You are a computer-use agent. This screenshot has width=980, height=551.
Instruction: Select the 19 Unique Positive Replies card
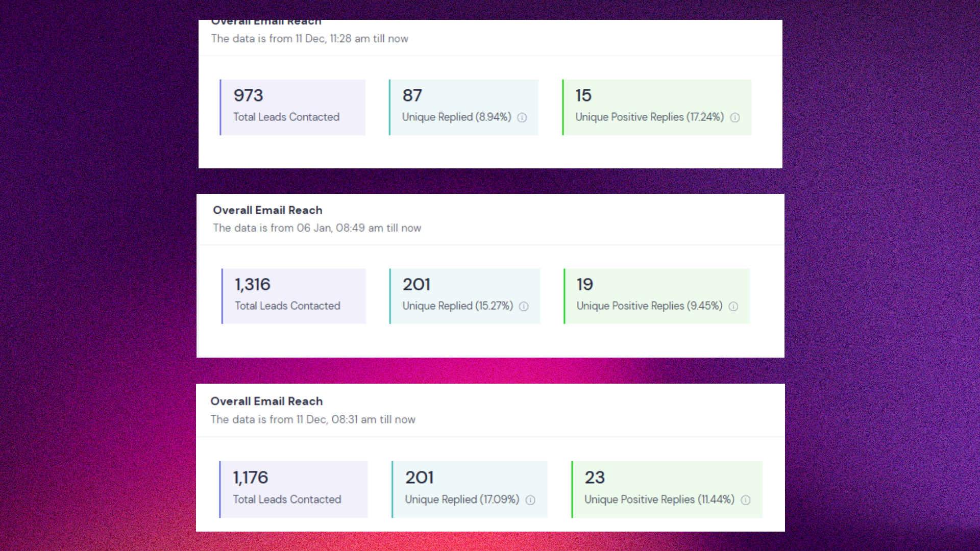657,296
